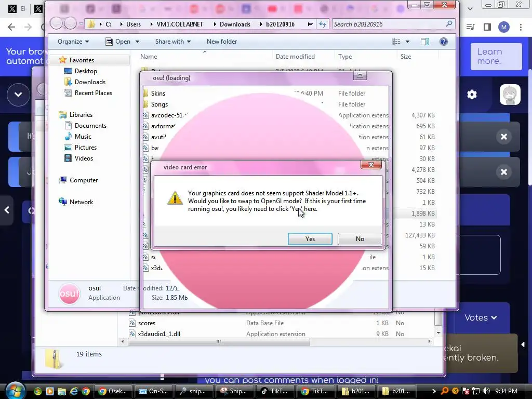Expand the Votes dropdown on webpage

pyautogui.click(x=481, y=317)
